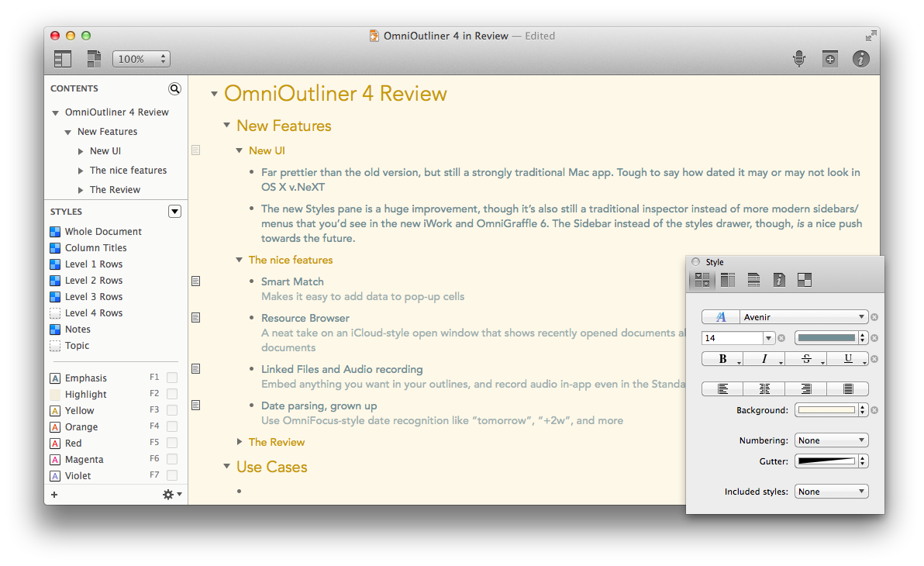924x566 pixels.
Task: Add a new style with plus button
Action: tap(54, 495)
